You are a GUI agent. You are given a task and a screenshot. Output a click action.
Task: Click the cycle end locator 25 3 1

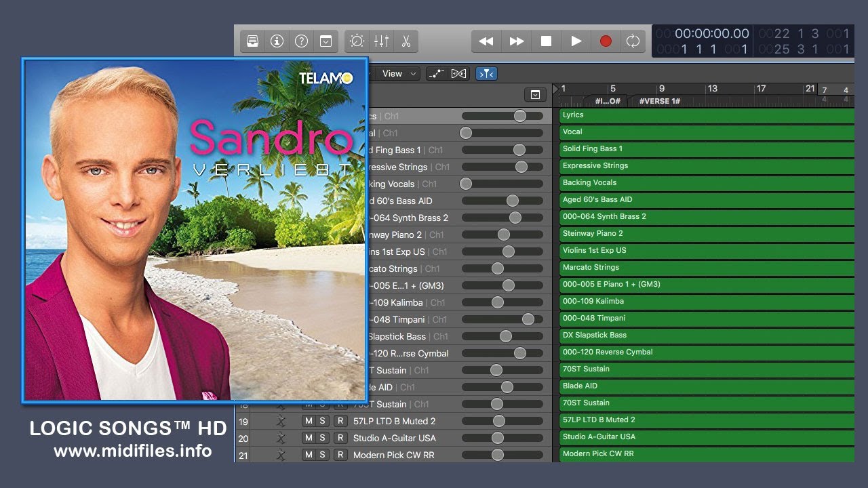[810, 49]
